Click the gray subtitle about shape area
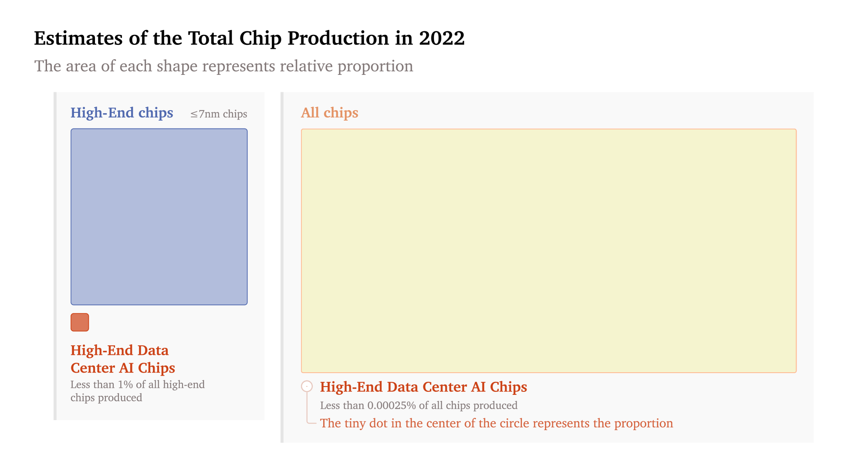 (223, 66)
